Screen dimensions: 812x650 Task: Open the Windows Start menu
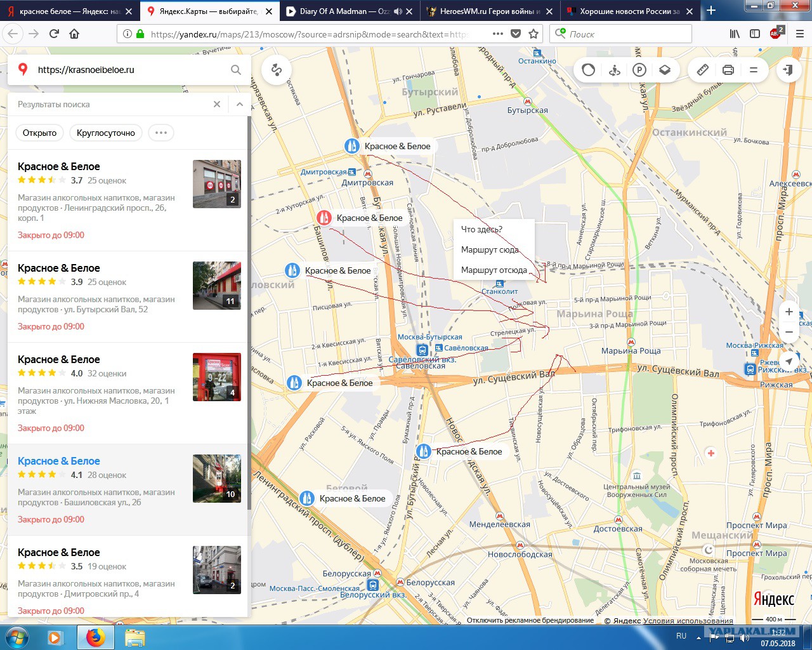17,637
